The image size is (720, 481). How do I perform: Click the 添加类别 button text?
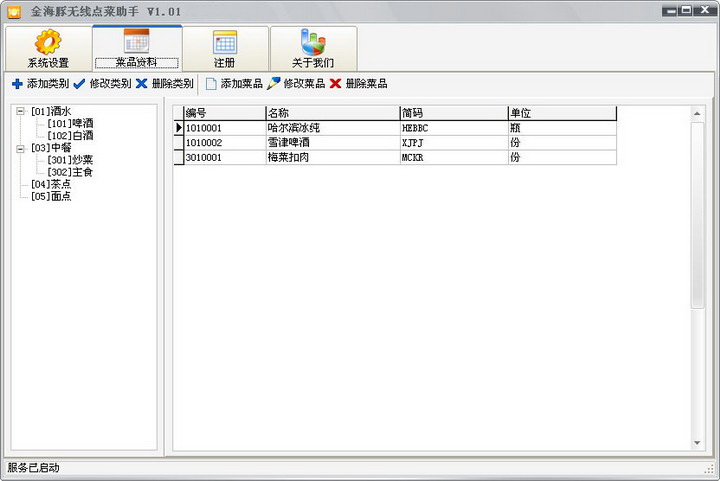[x=48, y=84]
